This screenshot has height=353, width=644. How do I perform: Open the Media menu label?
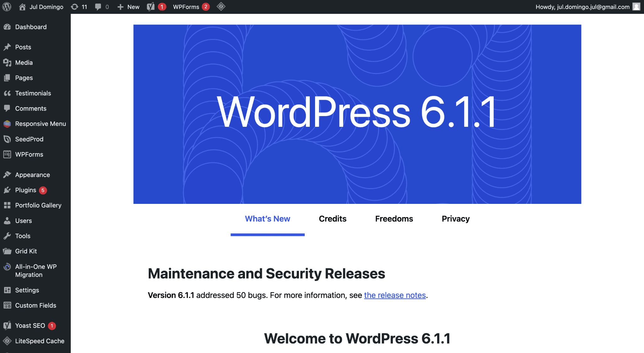24,63
